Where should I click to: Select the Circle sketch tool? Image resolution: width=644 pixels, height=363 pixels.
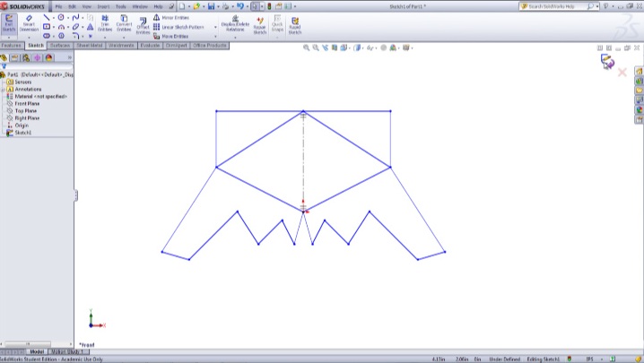[x=61, y=17]
